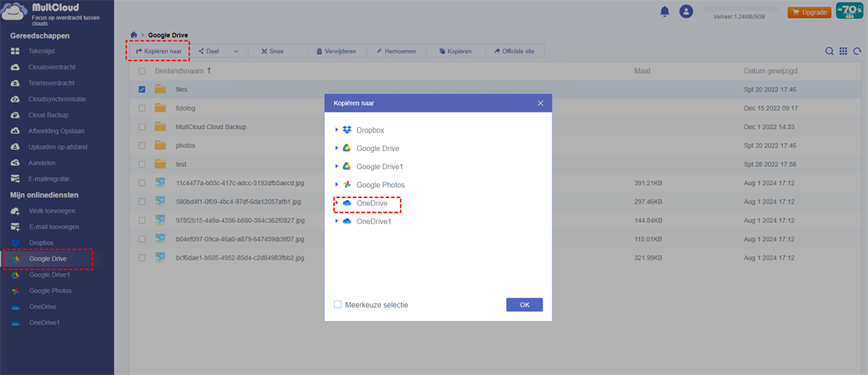Enable Meerkeuze selectie checkbox
The image size is (868, 375).
click(338, 305)
